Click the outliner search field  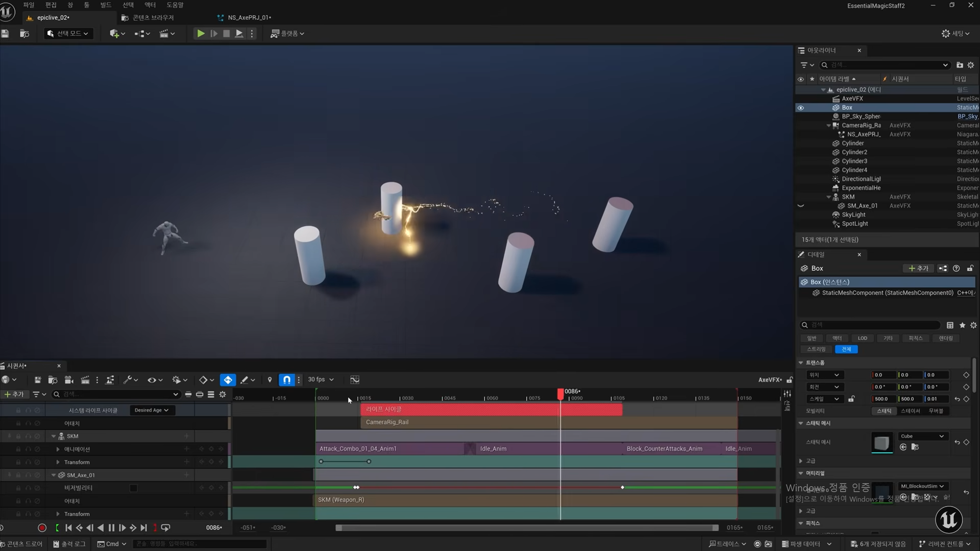[885, 65]
